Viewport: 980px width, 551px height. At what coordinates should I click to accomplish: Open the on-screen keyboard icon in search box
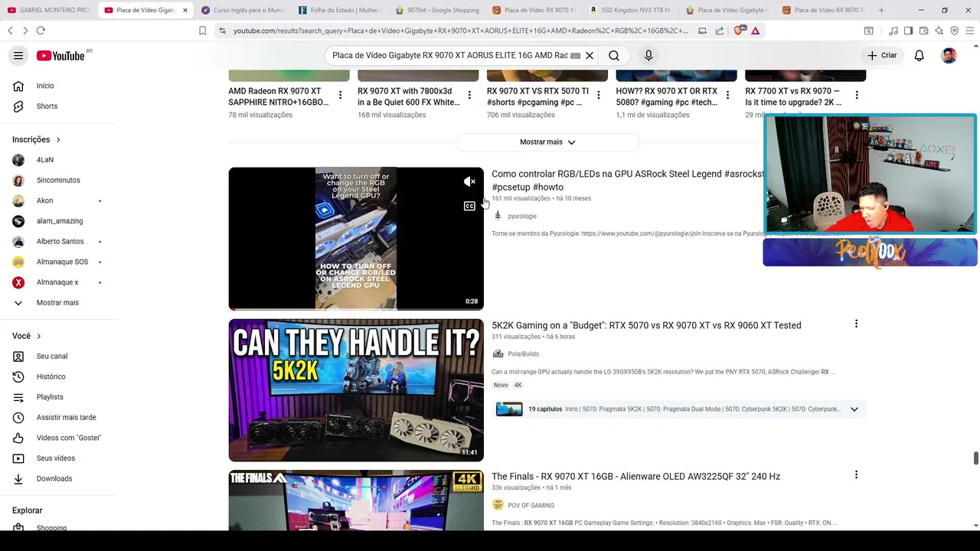[576, 56]
